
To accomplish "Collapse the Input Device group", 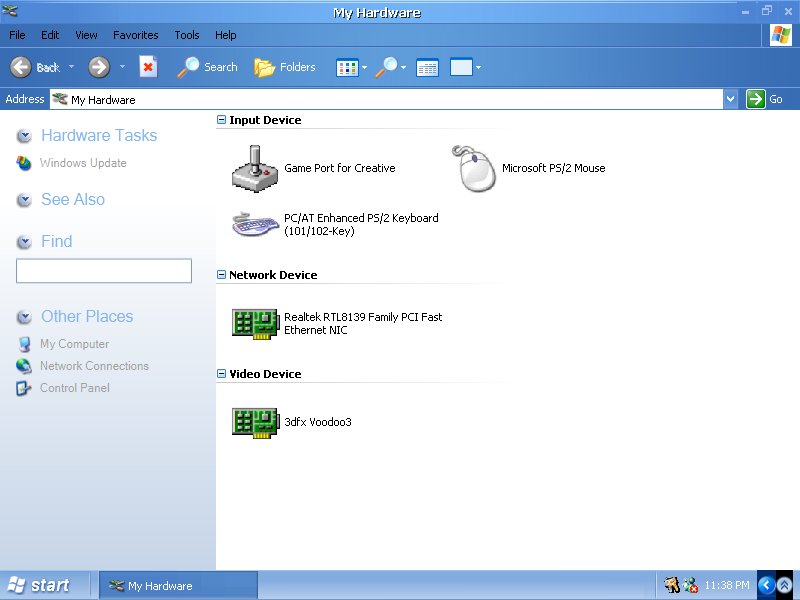I will pyautogui.click(x=221, y=120).
